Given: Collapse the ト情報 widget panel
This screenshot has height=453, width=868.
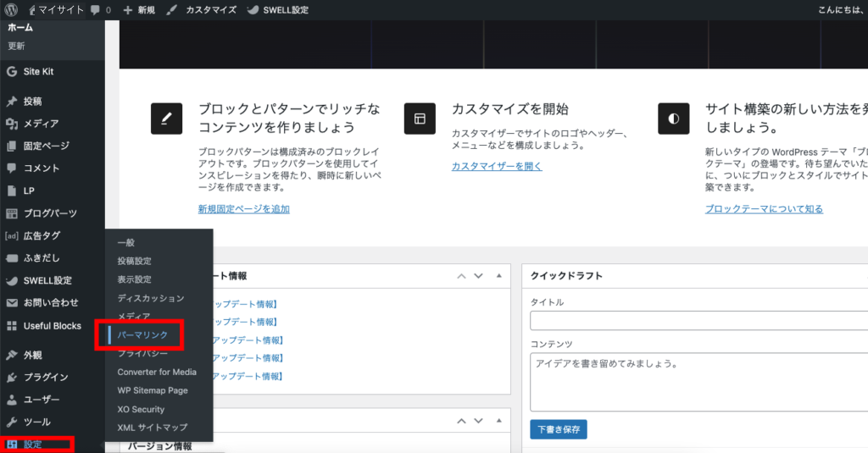Looking at the screenshot, I should click(x=498, y=276).
